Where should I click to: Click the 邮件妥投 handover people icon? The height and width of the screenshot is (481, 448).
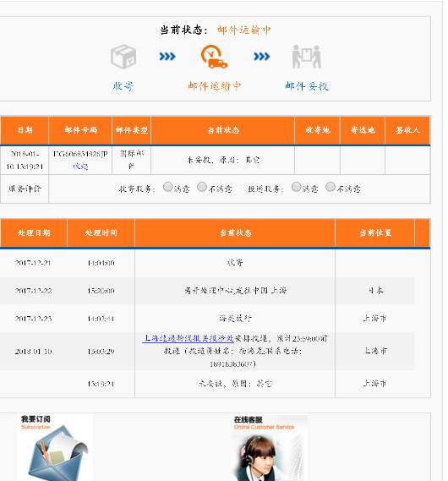pyautogui.click(x=306, y=57)
